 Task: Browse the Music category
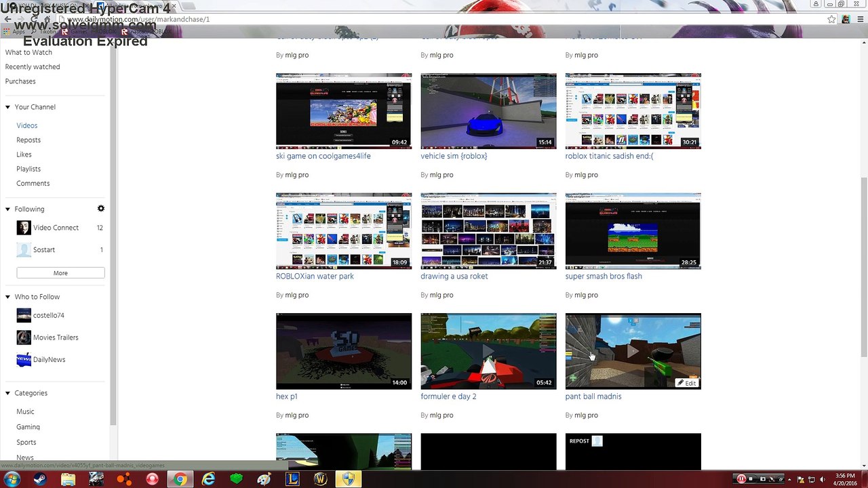click(25, 412)
